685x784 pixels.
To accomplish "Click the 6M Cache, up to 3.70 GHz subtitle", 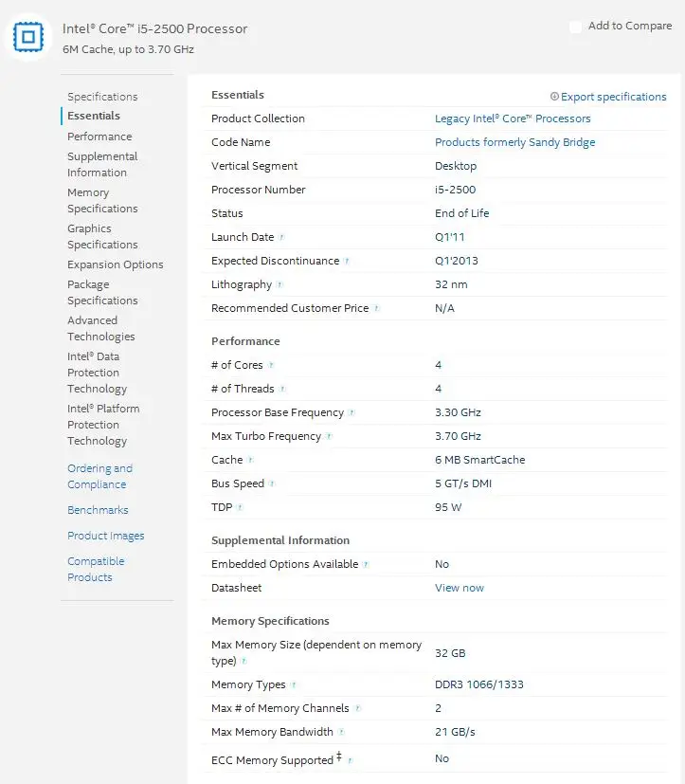I will pos(129,49).
